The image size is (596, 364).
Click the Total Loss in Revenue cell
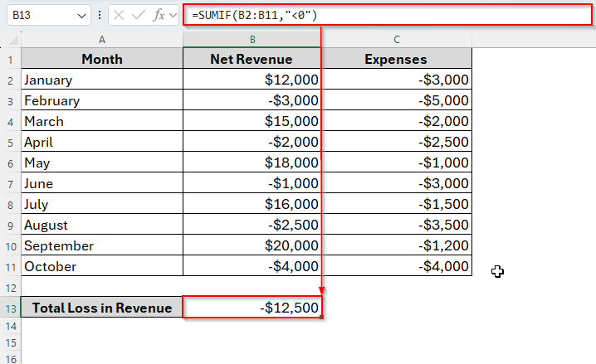click(101, 308)
